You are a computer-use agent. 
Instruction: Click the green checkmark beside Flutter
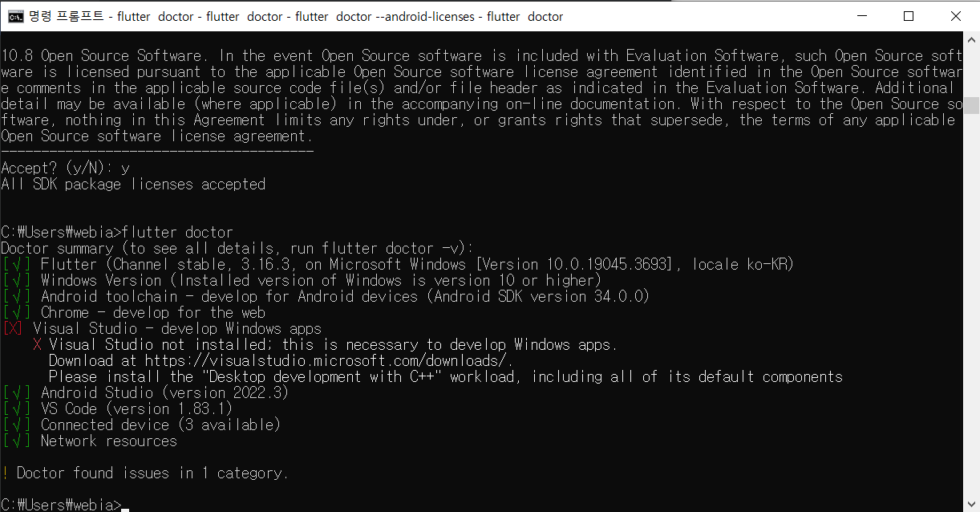[17, 264]
